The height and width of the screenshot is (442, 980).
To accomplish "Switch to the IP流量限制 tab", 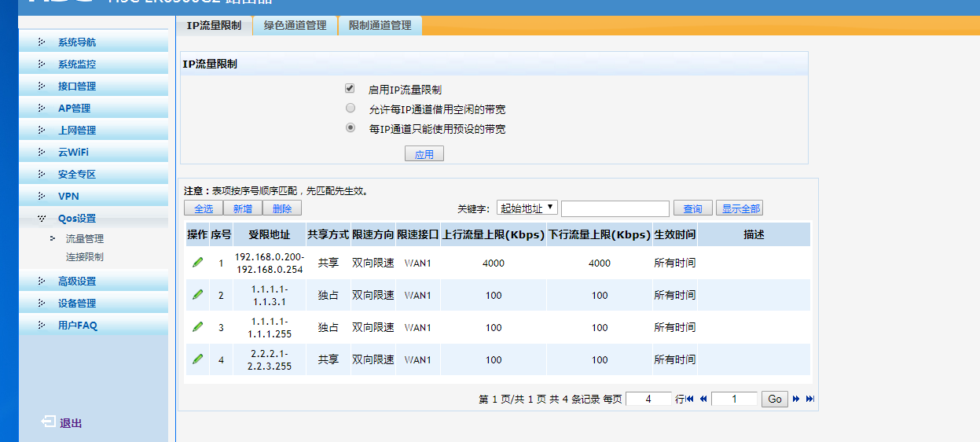I will tap(214, 25).
